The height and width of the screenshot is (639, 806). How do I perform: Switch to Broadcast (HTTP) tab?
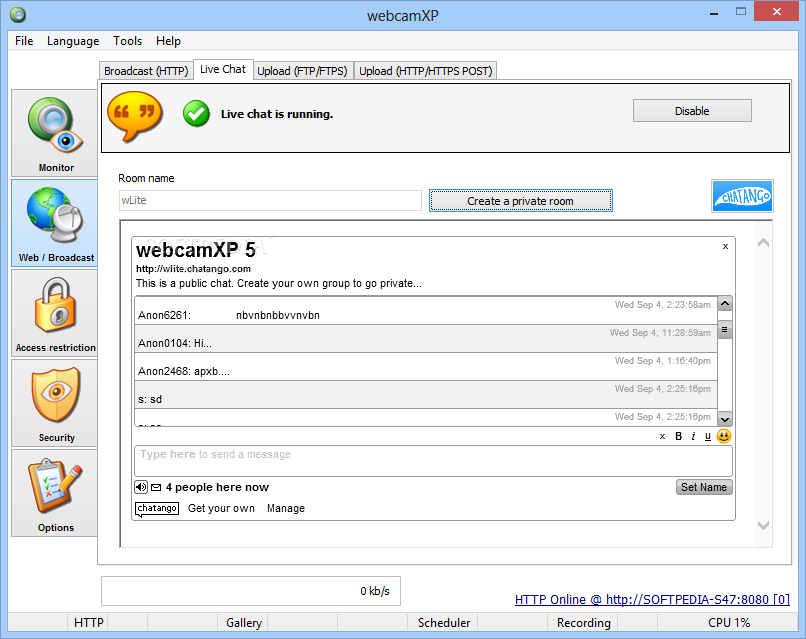146,71
